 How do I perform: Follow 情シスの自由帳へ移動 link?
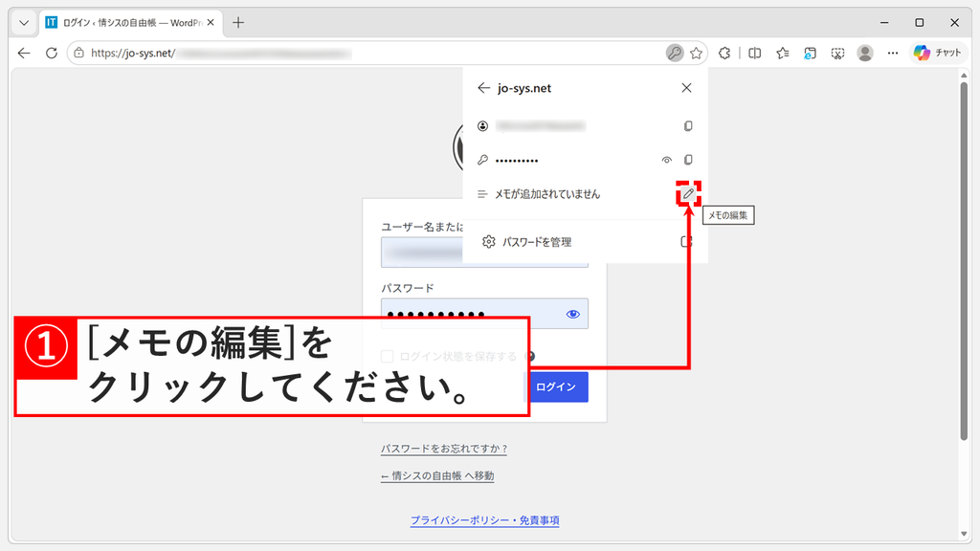[437, 476]
